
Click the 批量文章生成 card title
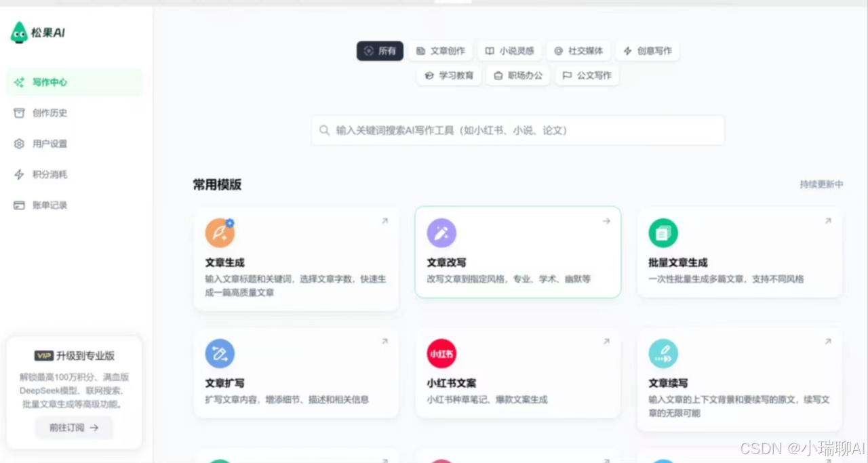click(x=678, y=262)
